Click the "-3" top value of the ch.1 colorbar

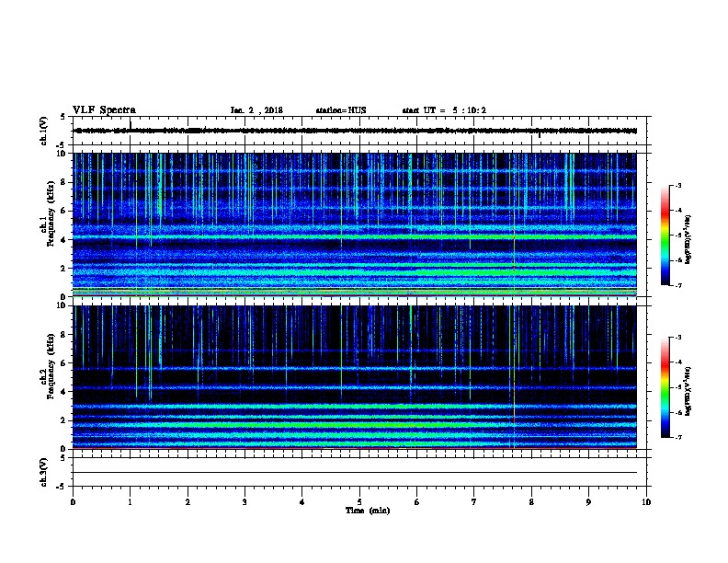(x=678, y=186)
